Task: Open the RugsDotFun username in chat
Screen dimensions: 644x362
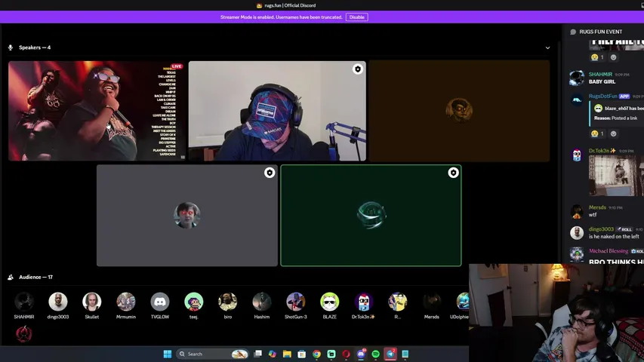Action: tap(603, 96)
